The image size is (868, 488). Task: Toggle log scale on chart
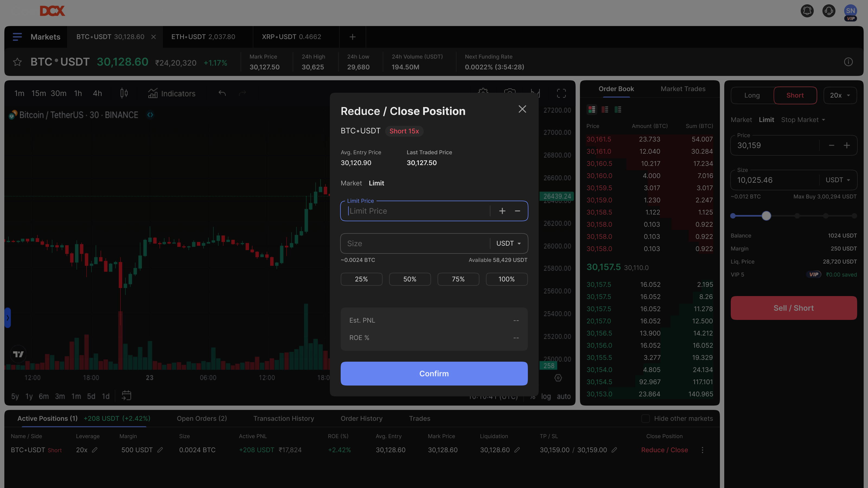(x=546, y=396)
